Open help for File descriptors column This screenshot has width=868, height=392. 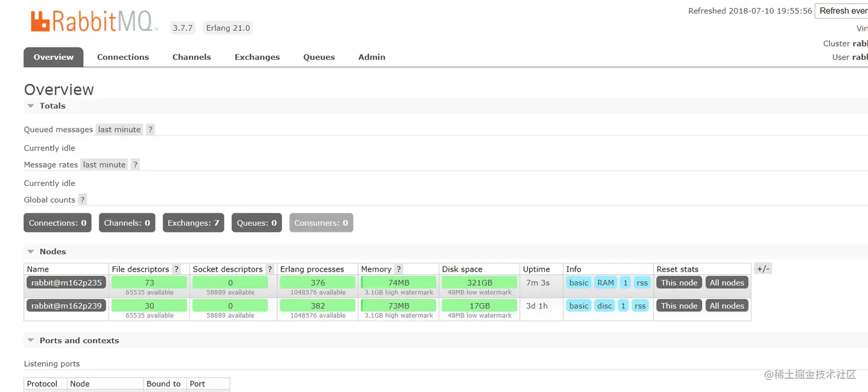click(176, 269)
